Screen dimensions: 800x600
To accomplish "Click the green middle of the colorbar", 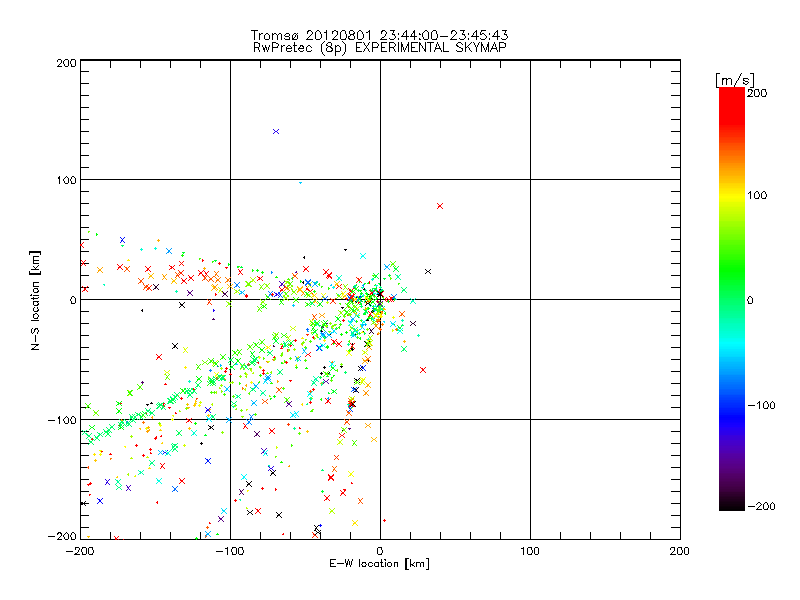I will click(x=732, y=299).
